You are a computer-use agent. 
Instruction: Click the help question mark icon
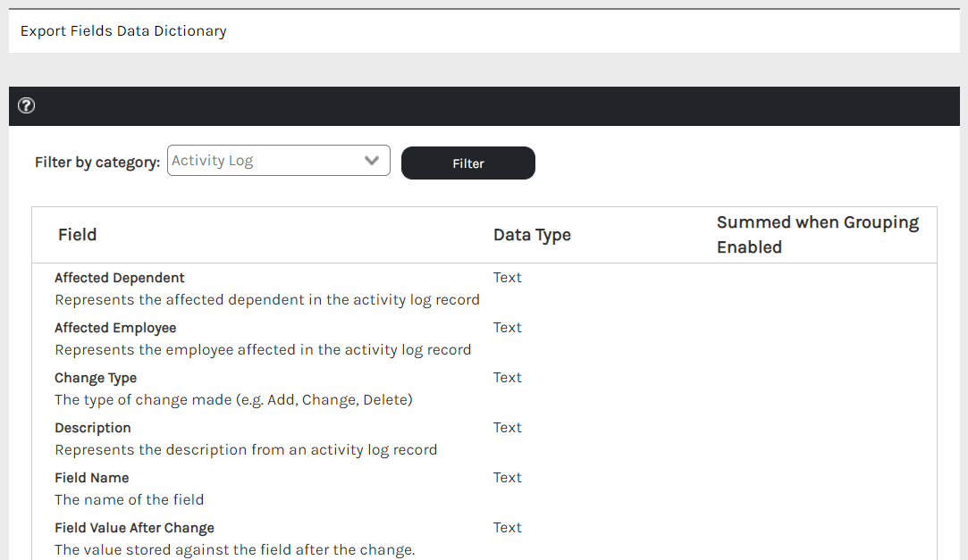[27, 106]
